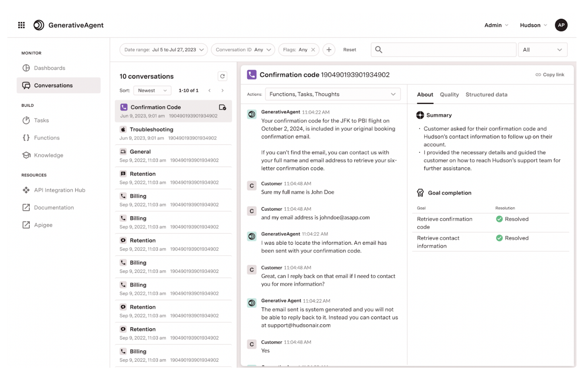Go to next page of conversations
Viewport: 588px width, 378px height.
coord(223,90)
